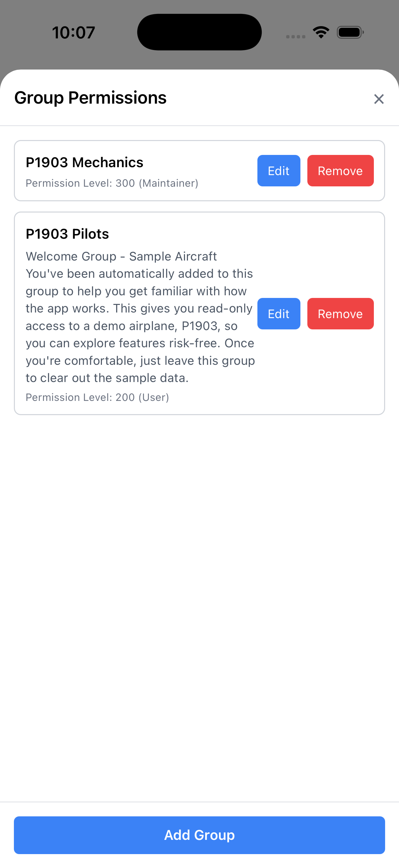Remove the P1903 Pilots welcome group
Screen dimensions: 399x868
(x=340, y=314)
